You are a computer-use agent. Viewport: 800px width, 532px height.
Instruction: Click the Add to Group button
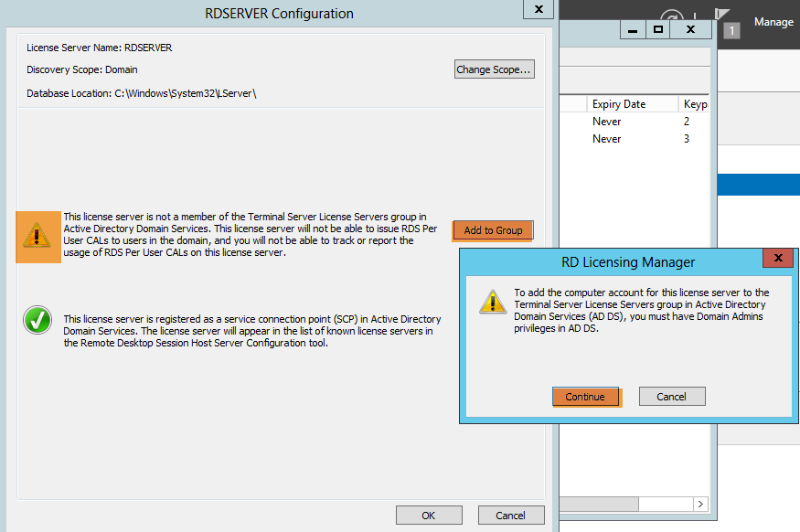pos(493,230)
